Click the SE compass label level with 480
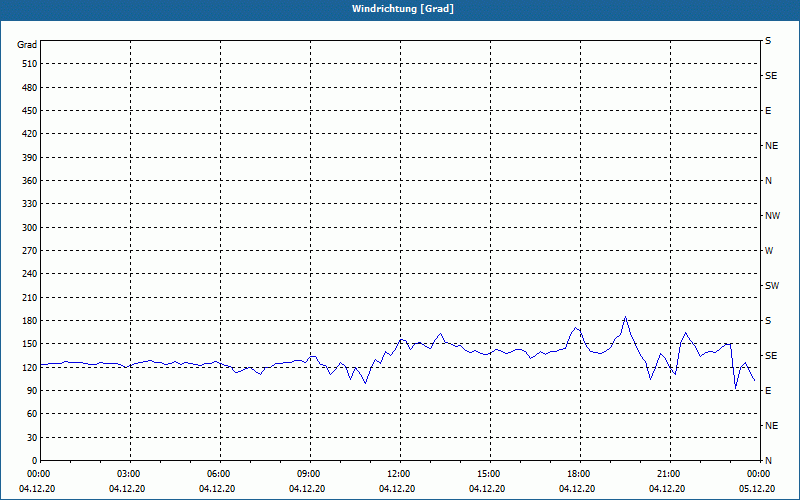This screenshot has height=500, width=800. coord(771,76)
